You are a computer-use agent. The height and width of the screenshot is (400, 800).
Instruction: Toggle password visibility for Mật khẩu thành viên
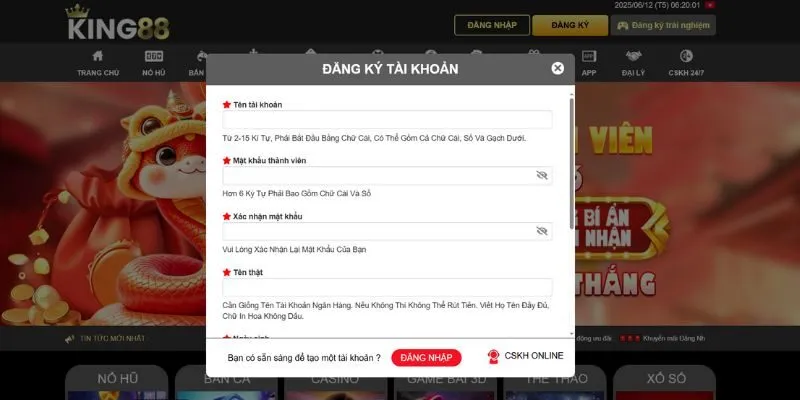tap(542, 176)
